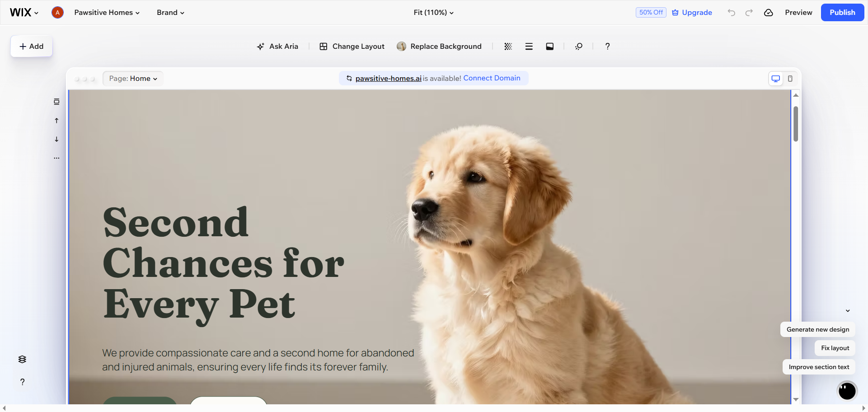
Task: Open the Brand menu
Action: pyautogui.click(x=170, y=12)
